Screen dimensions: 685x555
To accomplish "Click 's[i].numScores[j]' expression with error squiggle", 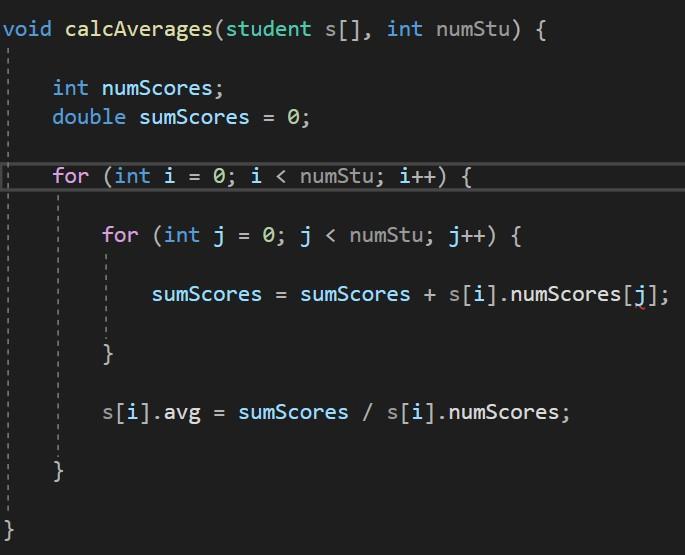I will (x=553, y=295).
